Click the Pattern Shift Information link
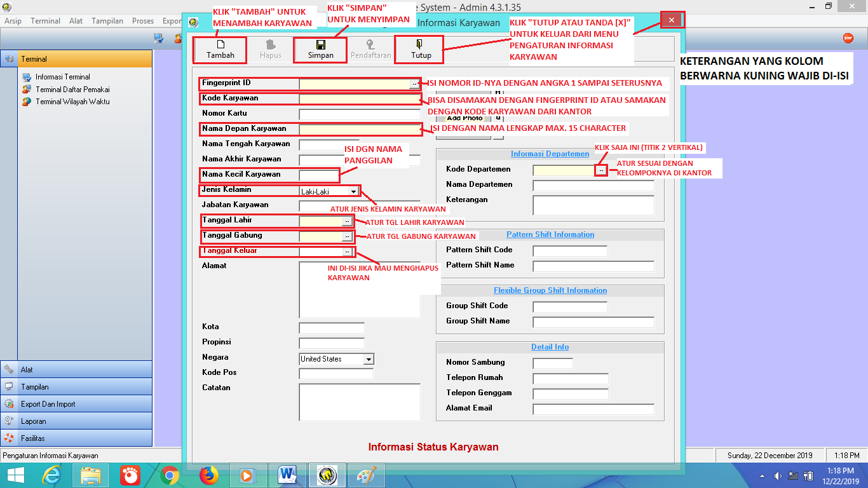This screenshot has width=868, height=488. 550,234
